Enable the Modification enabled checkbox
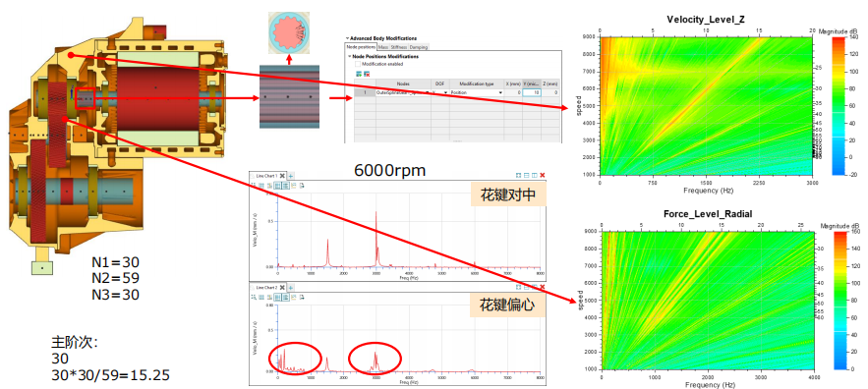 tap(358, 64)
